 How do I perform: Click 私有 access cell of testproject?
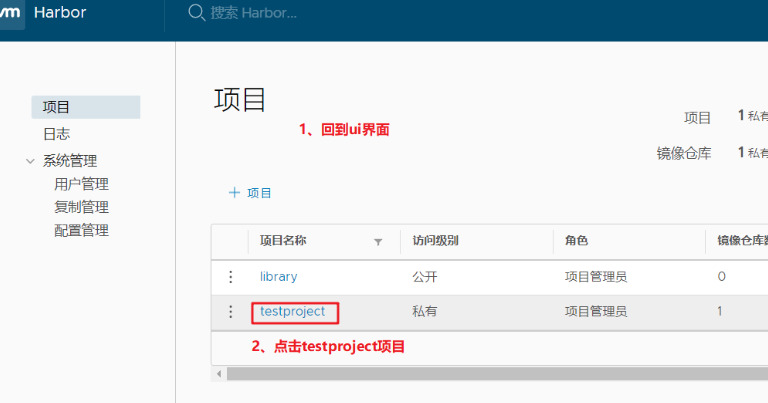425,311
